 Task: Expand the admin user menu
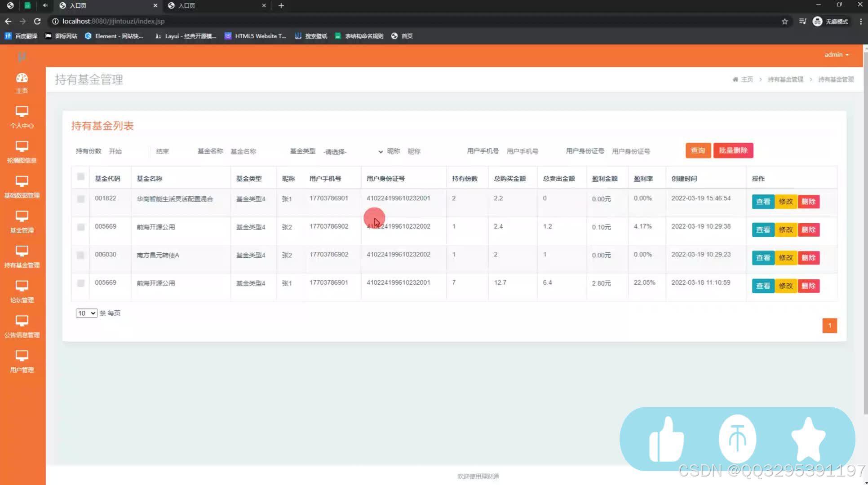836,55
